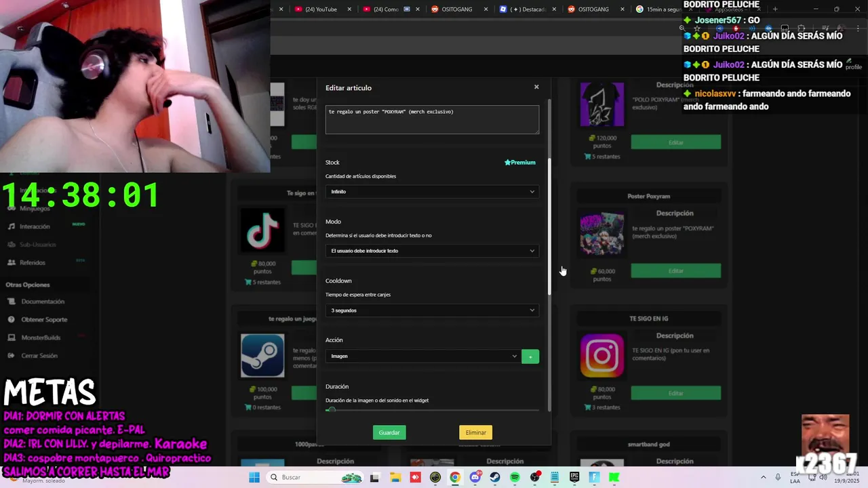Click the Steam logo thumbnail
The height and width of the screenshot is (488, 868).
(262, 355)
